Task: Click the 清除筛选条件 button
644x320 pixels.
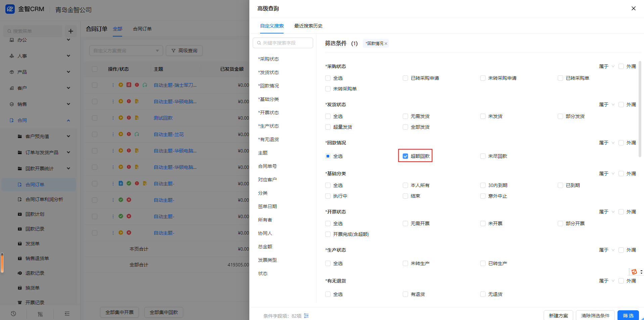Action: point(595,315)
